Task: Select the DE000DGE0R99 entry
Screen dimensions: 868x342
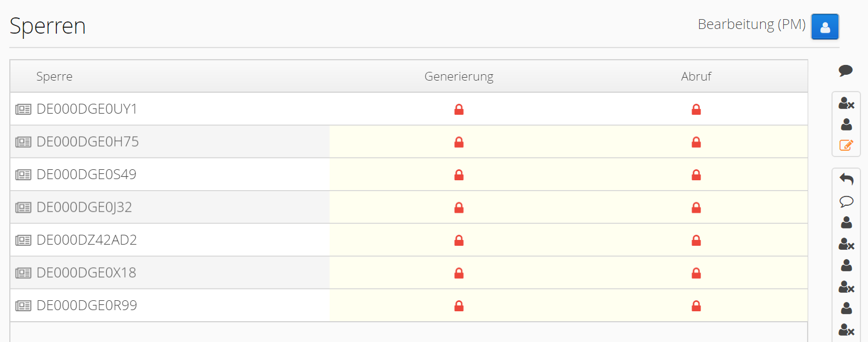Action: 86,305
